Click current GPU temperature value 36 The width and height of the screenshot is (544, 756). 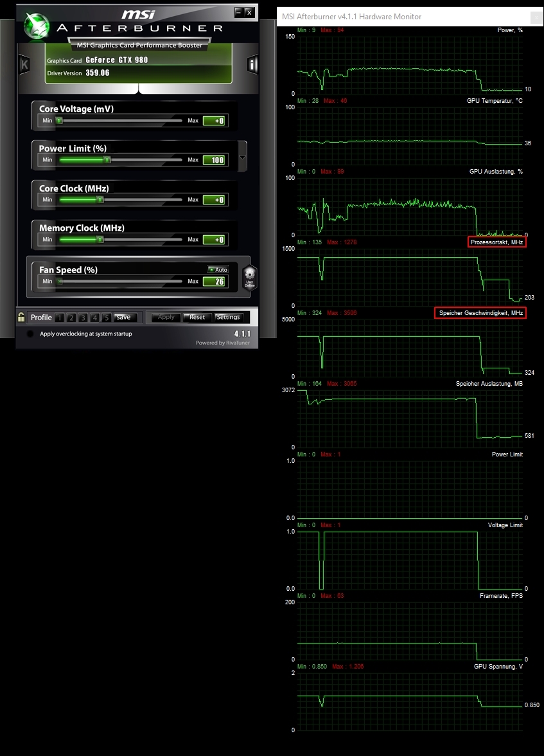point(527,143)
